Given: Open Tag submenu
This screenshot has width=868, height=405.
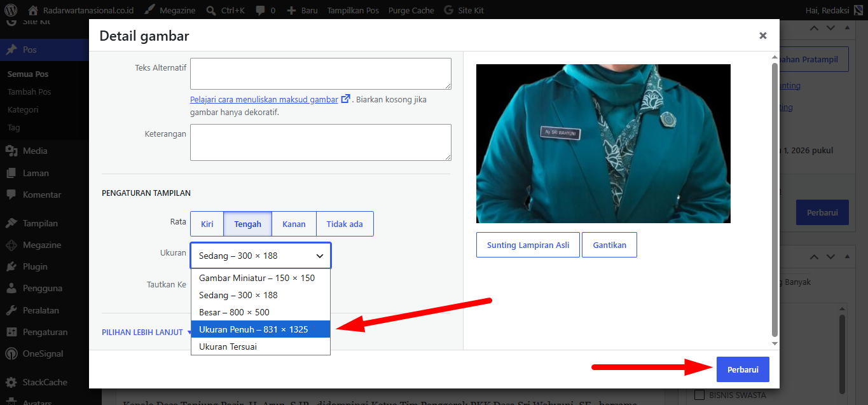Looking at the screenshot, I should click(x=14, y=127).
